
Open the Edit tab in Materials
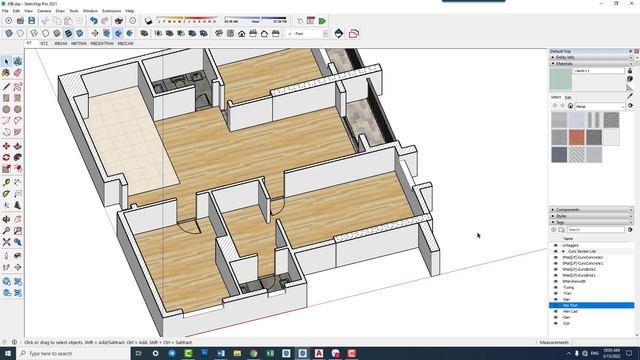click(x=568, y=97)
